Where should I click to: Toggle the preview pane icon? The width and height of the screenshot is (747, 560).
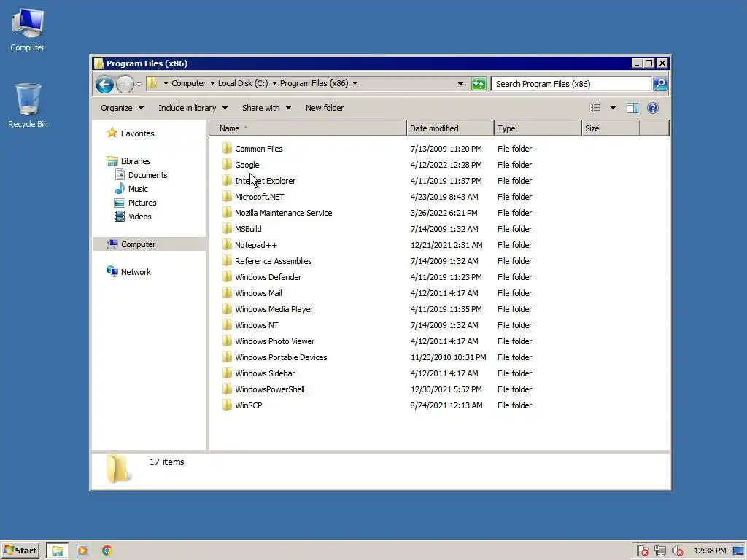click(x=632, y=108)
